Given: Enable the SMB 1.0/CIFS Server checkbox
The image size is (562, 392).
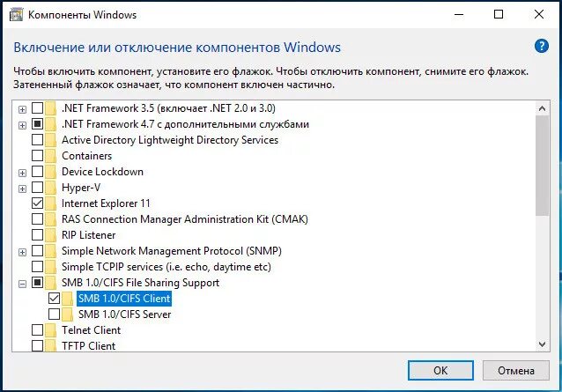Looking at the screenshot, I should click(54, 314).
